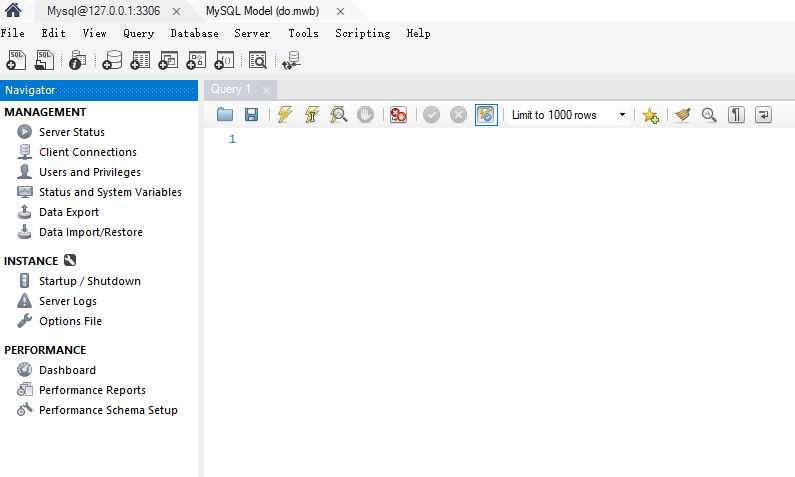Close the Query 1 tab
Image resolution: width=795 pixels, height=477 pixels.
click(266, 91)
